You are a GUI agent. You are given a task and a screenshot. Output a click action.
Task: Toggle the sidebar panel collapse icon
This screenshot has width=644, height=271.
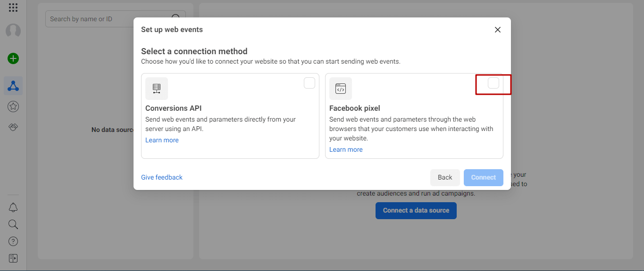[x=13, y=258]
